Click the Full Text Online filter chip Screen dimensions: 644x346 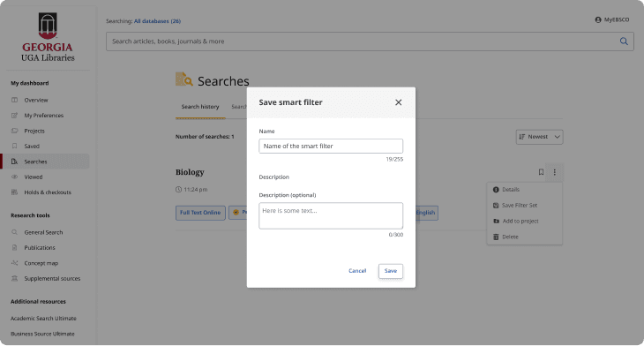click(200, 213)
